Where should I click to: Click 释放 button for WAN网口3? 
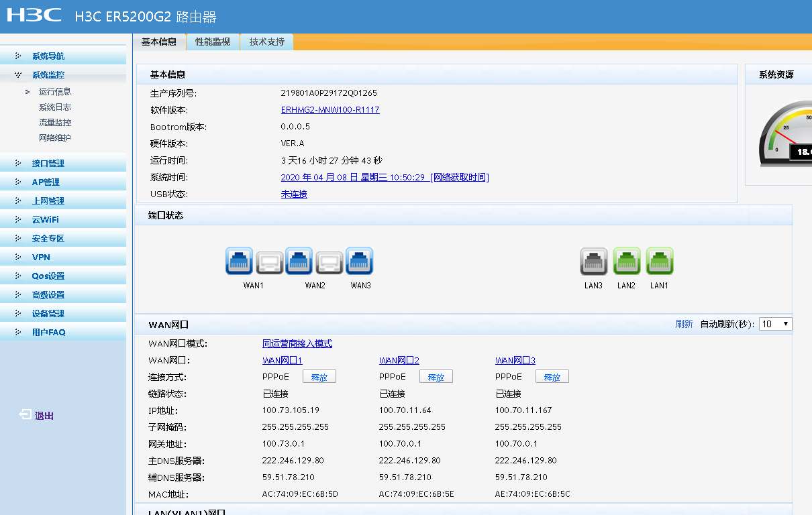click(552, 377)
